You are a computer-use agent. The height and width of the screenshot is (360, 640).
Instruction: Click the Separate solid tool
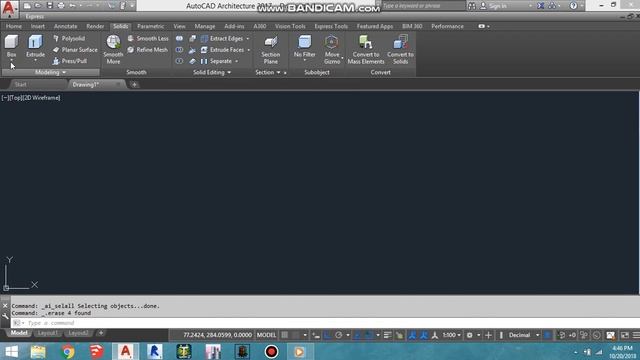216,61
